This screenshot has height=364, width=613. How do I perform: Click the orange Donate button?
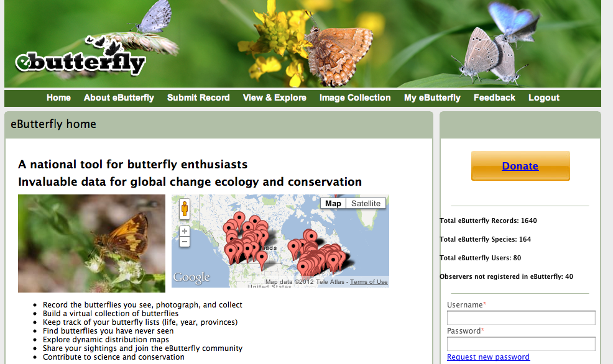click(x=520, y=166)
